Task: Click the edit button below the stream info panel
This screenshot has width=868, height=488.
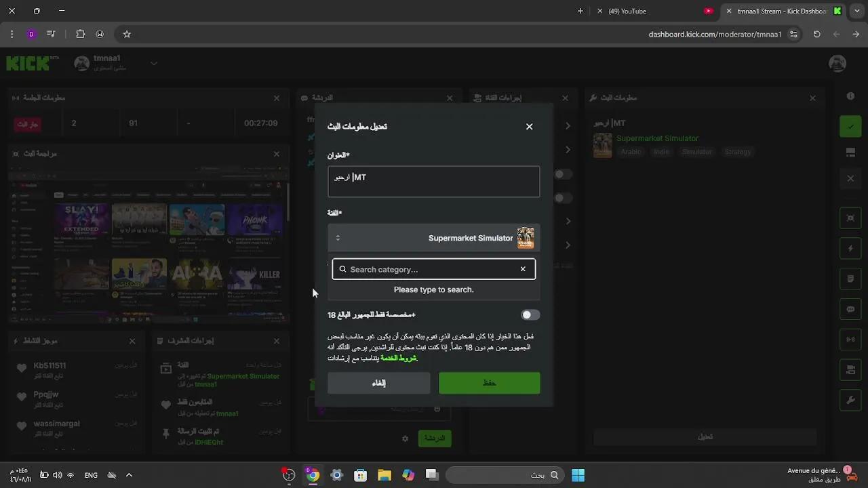Action: [x=705, y=436]
